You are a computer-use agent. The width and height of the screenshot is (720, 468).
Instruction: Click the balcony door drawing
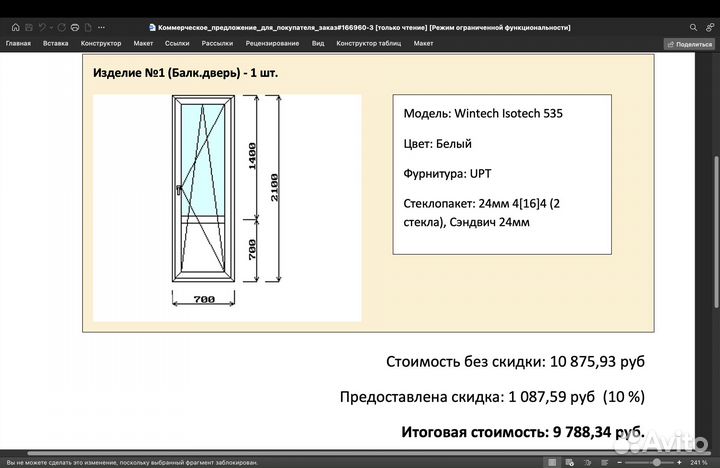click(203, 188)
